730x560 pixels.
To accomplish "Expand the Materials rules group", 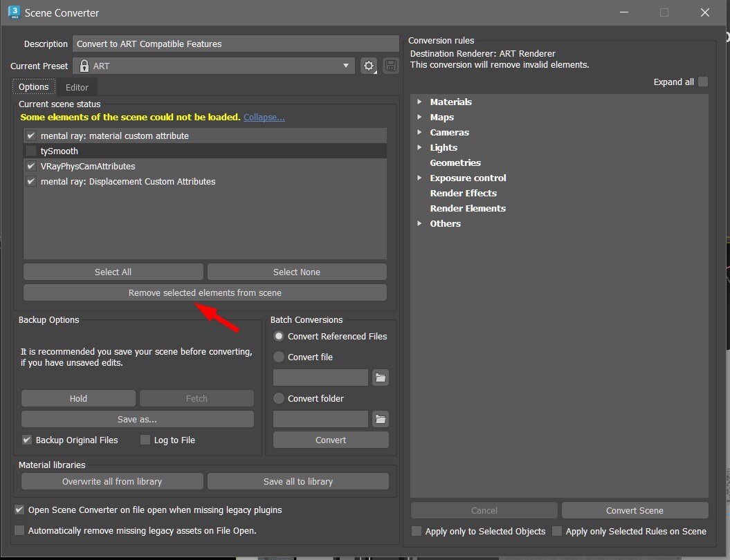I will tap(419, 102).
